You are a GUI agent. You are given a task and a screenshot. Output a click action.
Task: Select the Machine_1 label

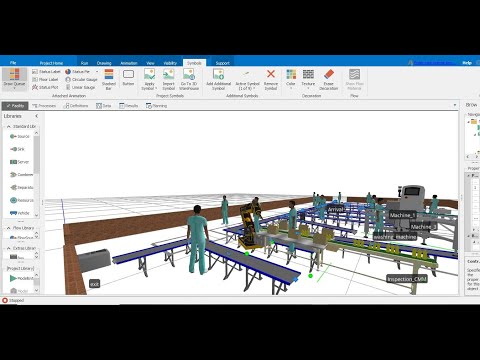pos(402,215)
